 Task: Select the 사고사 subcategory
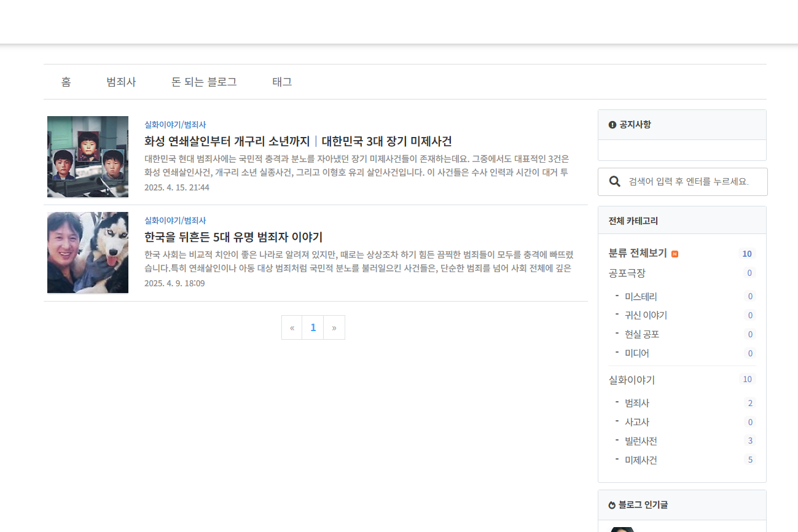coord(637,422)
